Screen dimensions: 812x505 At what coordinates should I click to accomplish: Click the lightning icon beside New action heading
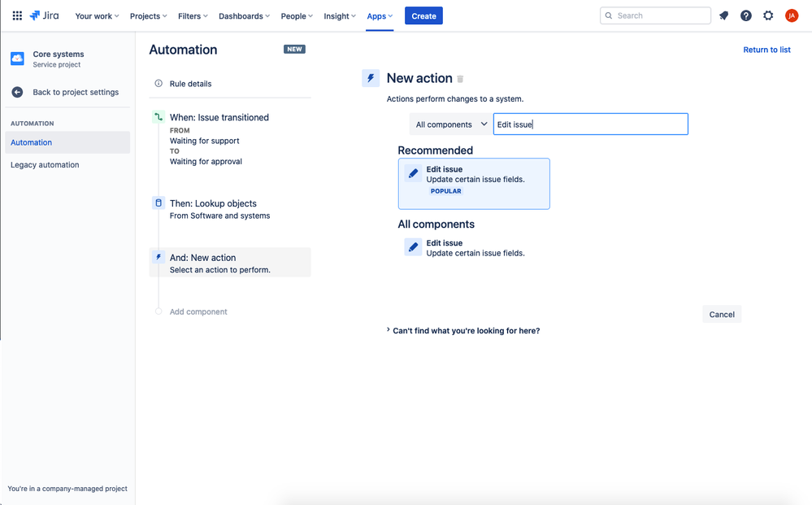point(371,78)
